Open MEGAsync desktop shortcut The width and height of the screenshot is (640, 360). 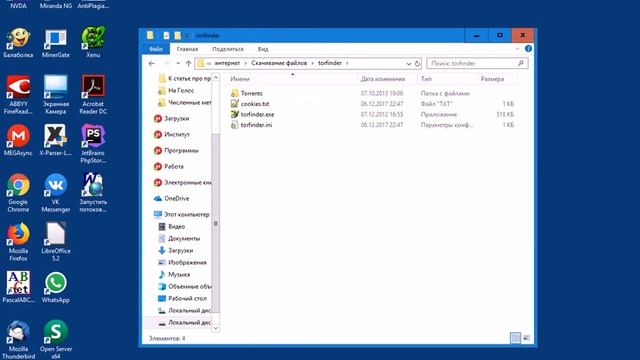point(18,140)
